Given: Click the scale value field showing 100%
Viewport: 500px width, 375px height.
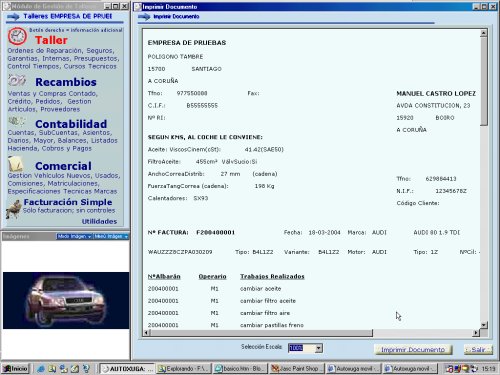Looking at the screenshot, I should click(302, 348).
